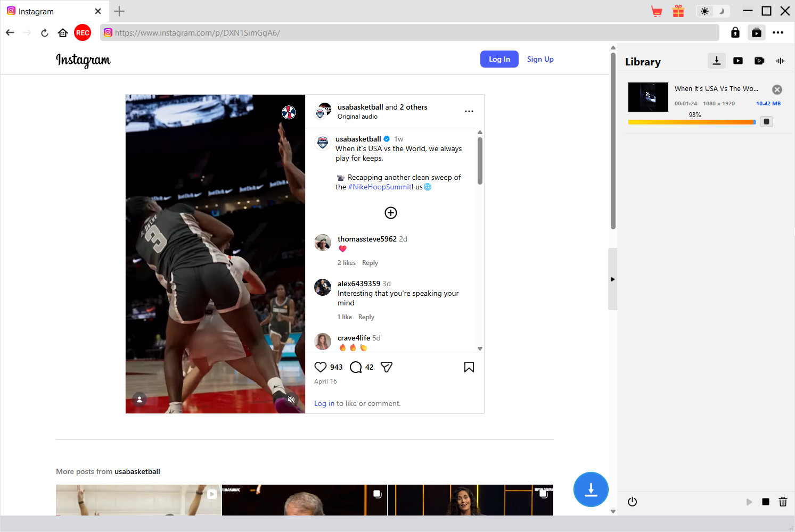Open post options three-dot menu
The image size is (795, 532).
pos(469,111)
